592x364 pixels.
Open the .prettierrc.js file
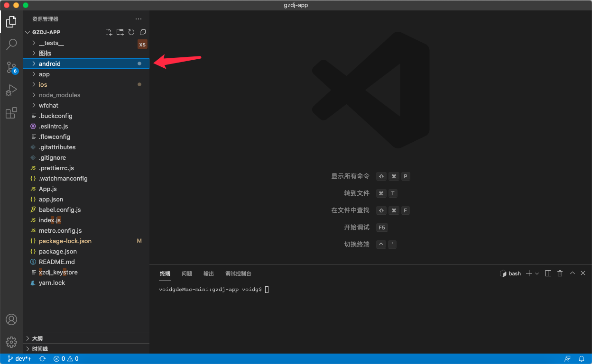pos(86,168)
